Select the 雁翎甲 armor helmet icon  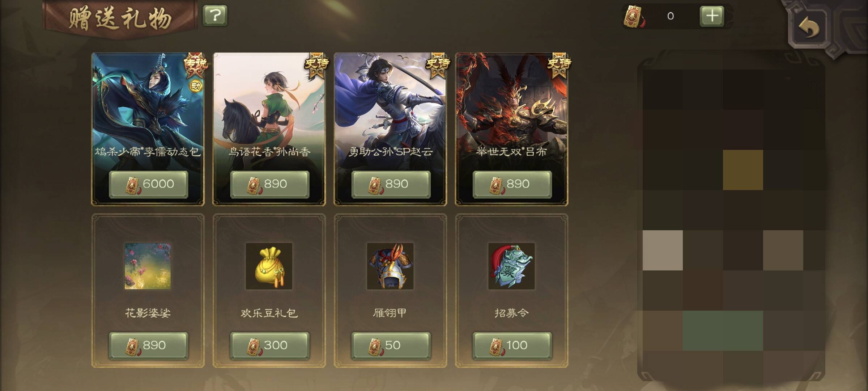(390, 266)
